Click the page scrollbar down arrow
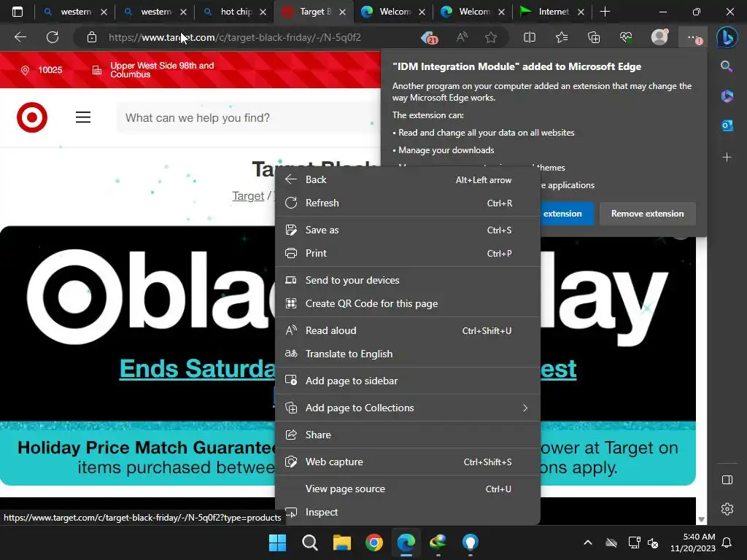The height and width of the screenshot is (560, 747). [x=701, y=519]
